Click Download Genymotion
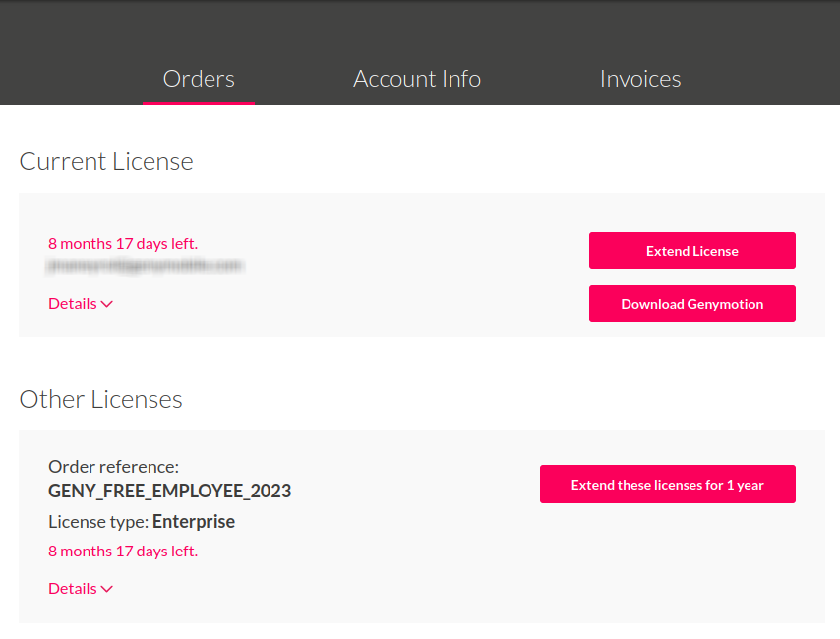Screen dimensions: 840x639 click(x=691, y=304)
